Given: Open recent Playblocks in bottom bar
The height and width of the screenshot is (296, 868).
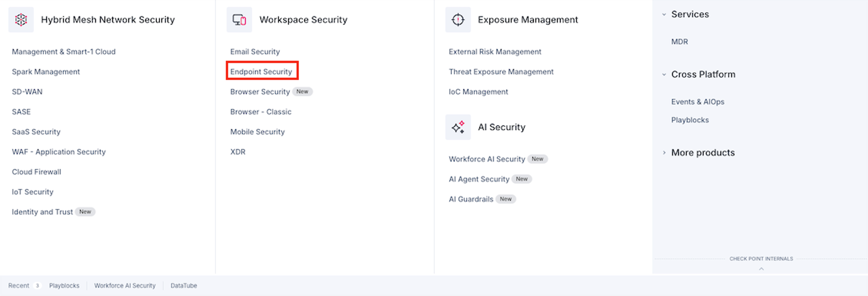Looking at the screenshot, I should 64,286.
